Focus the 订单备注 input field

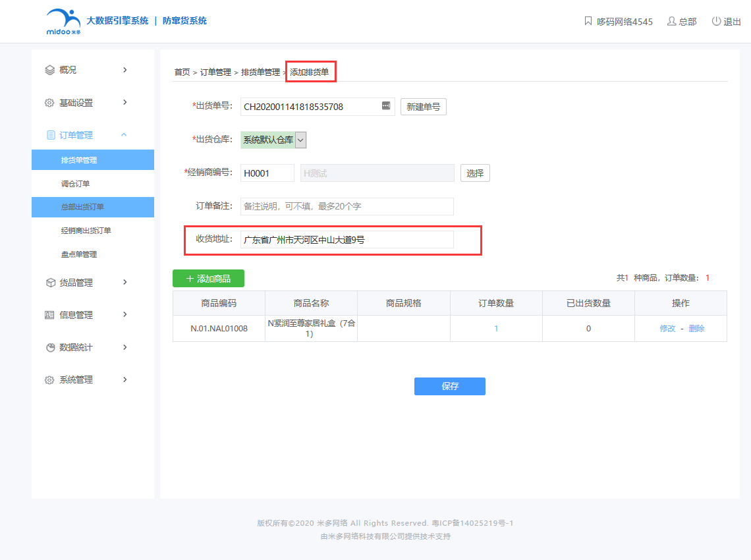tap(347, 206)
